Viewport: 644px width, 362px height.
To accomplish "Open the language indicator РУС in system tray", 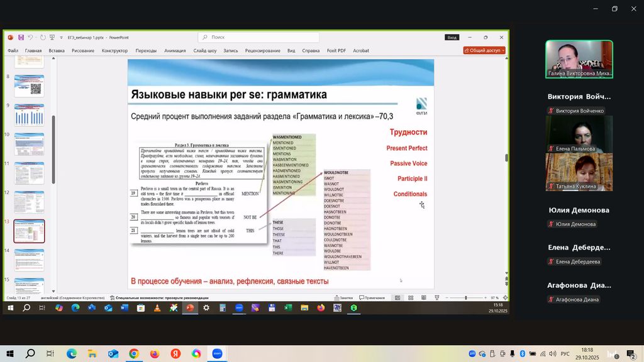I will coord(565,353).
